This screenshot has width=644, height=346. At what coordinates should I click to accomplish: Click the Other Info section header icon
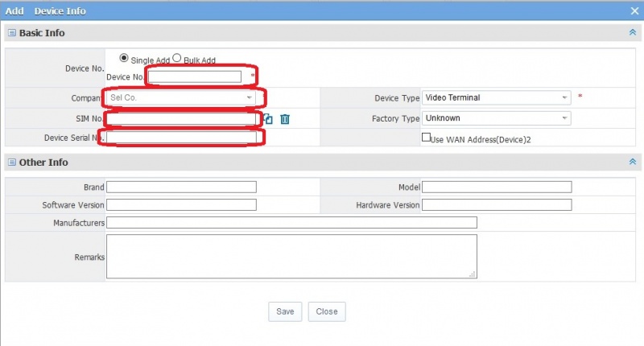point(11,163)
